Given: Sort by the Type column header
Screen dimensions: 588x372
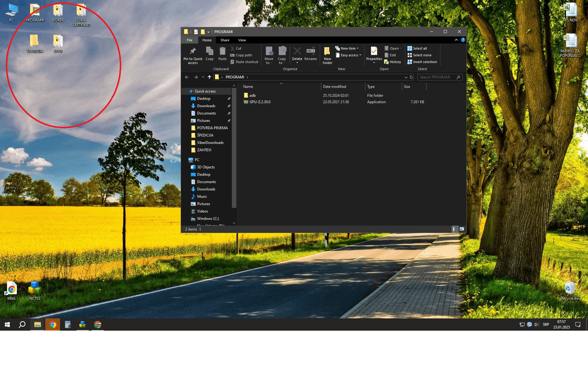Looking at the screenshot, I should point(383,87).
